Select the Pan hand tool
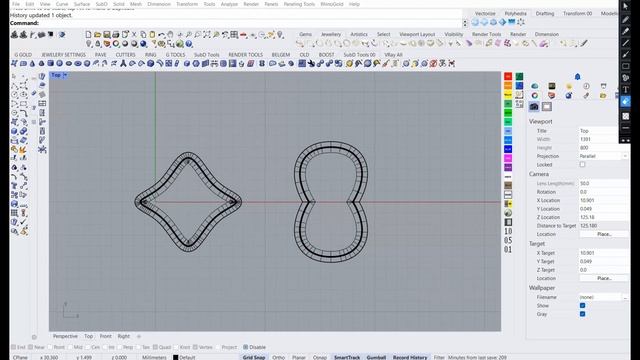This screenshot has height=360, width=640. pos(170,35)
